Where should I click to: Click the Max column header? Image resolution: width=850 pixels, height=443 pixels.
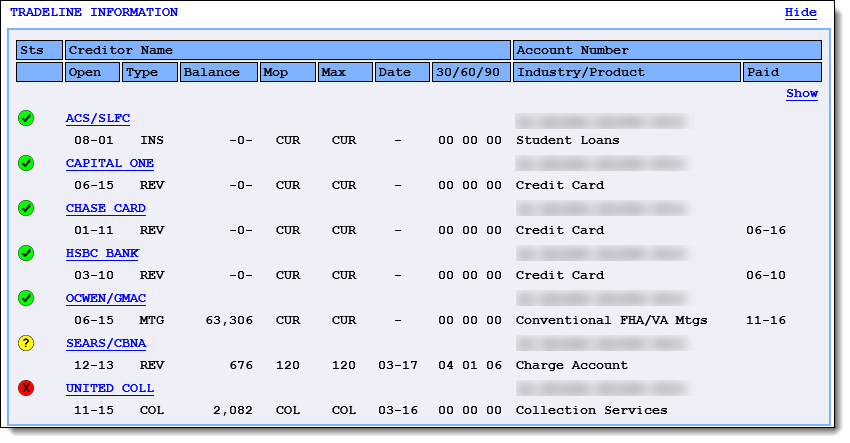345,72
